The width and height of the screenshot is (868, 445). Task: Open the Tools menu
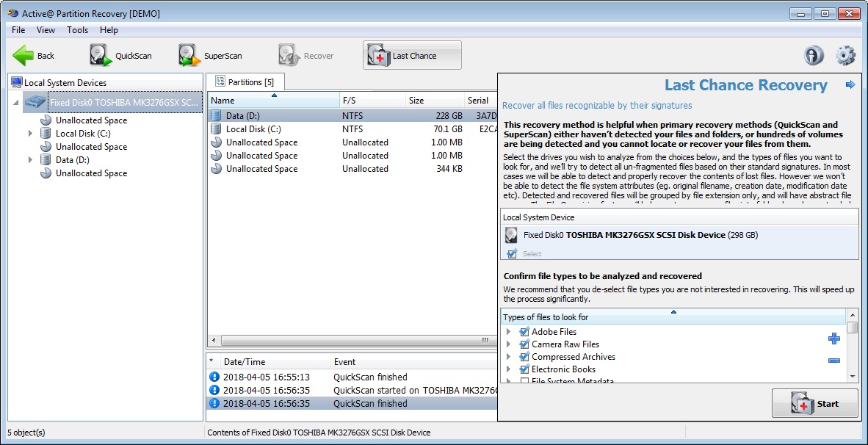77,30
